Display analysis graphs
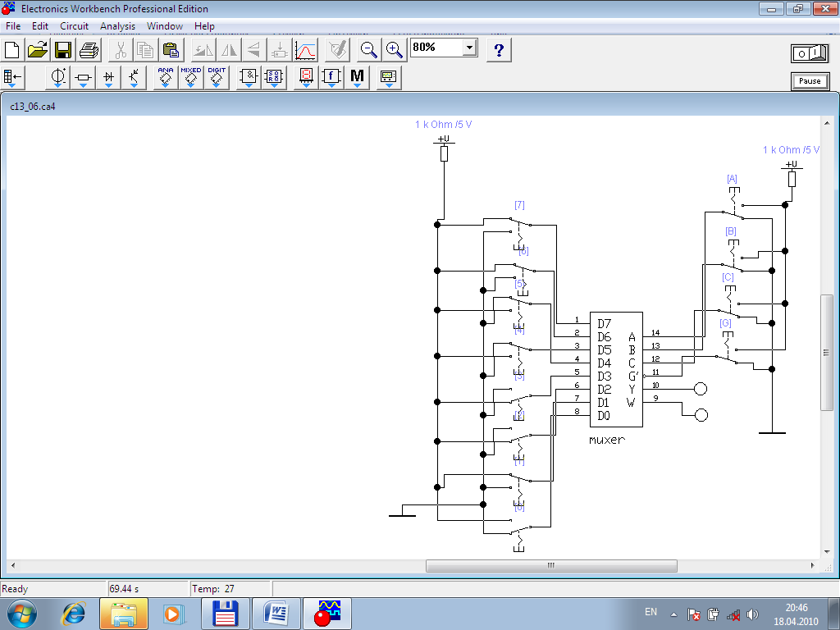The height and width of the screenshot is (630, 840). (305, 50)
